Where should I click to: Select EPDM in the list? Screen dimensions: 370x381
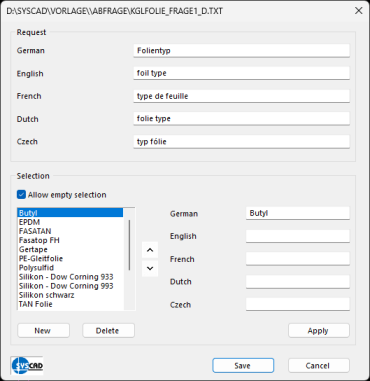(x=70, y=222)
